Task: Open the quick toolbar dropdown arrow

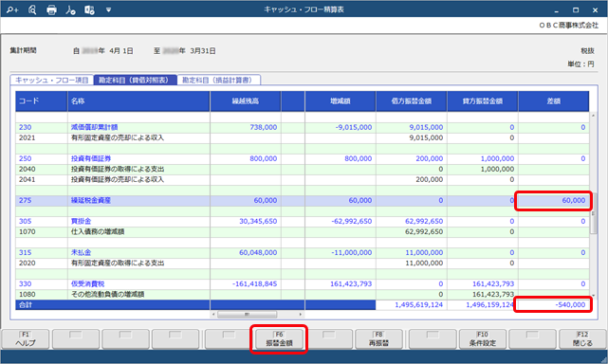Action: (108, 10)
